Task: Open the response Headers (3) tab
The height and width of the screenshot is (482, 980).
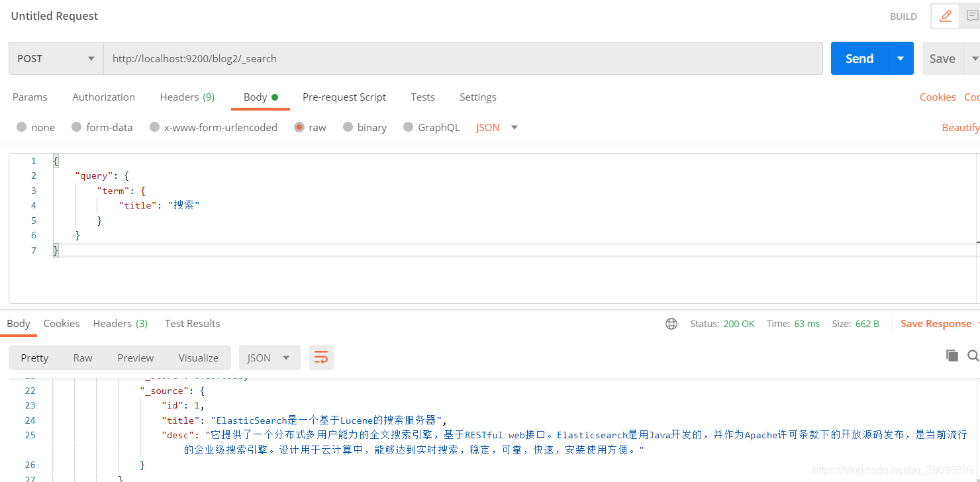Action: 121,323
